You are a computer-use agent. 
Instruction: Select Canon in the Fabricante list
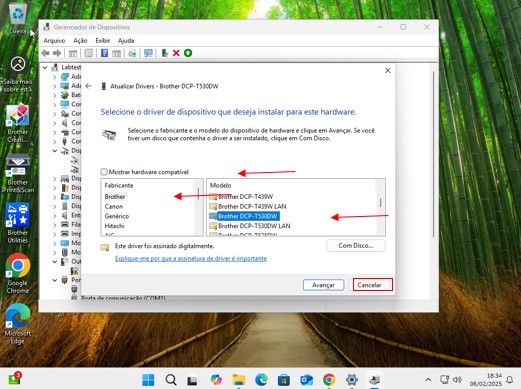pos(114,207)
